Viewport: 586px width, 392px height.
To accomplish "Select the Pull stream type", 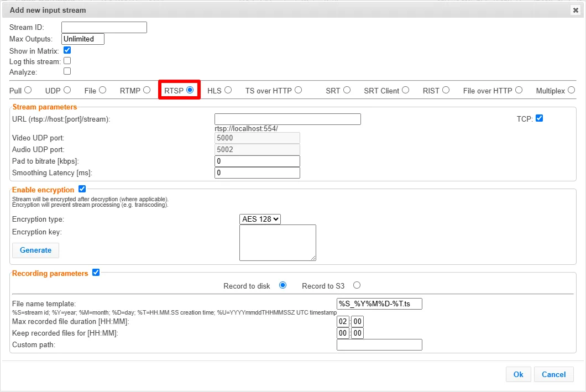I will click(x=28, y=90).
